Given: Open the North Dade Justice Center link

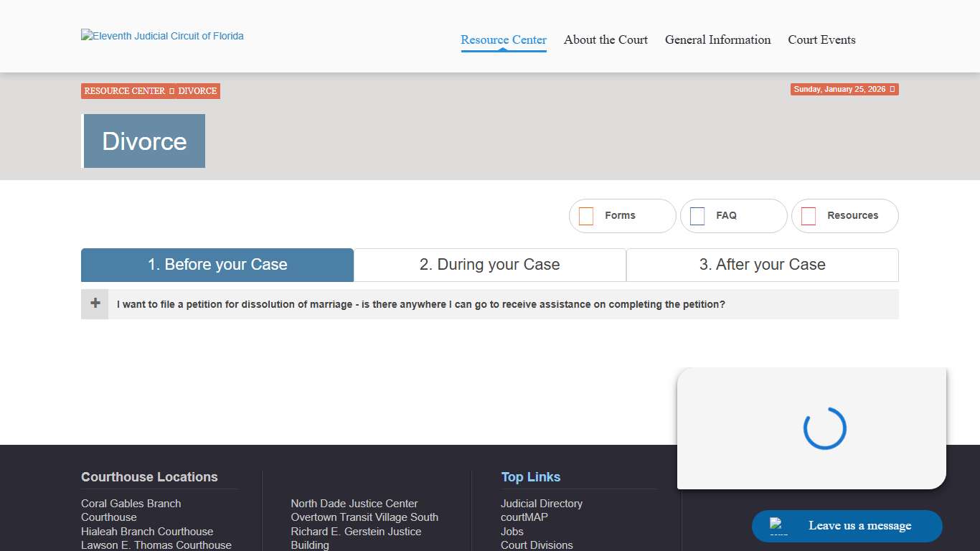Looking at the screenshot, I should 354,504.
